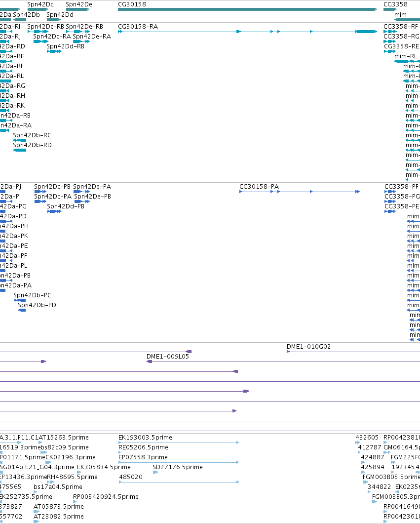Viewport: 420px width, 524px height.
Task: Open the CG30158-RA transcript label
Action: [138, 26]
